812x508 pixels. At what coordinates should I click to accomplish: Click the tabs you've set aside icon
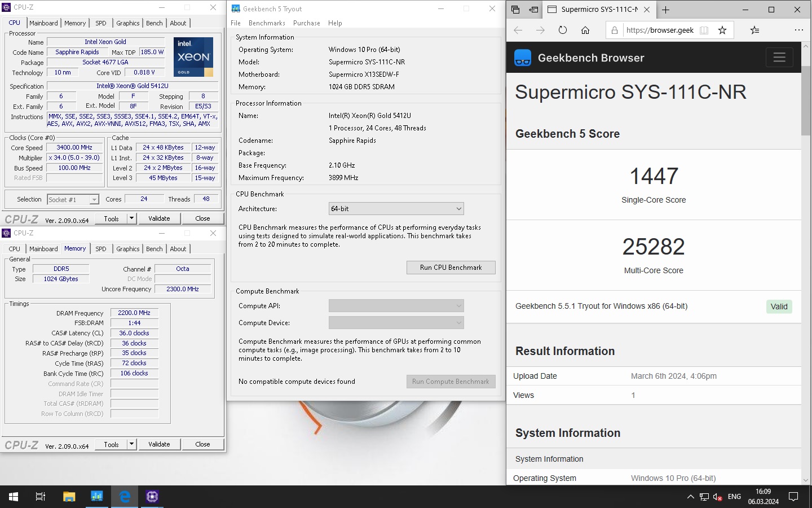(x=515, y=10)
